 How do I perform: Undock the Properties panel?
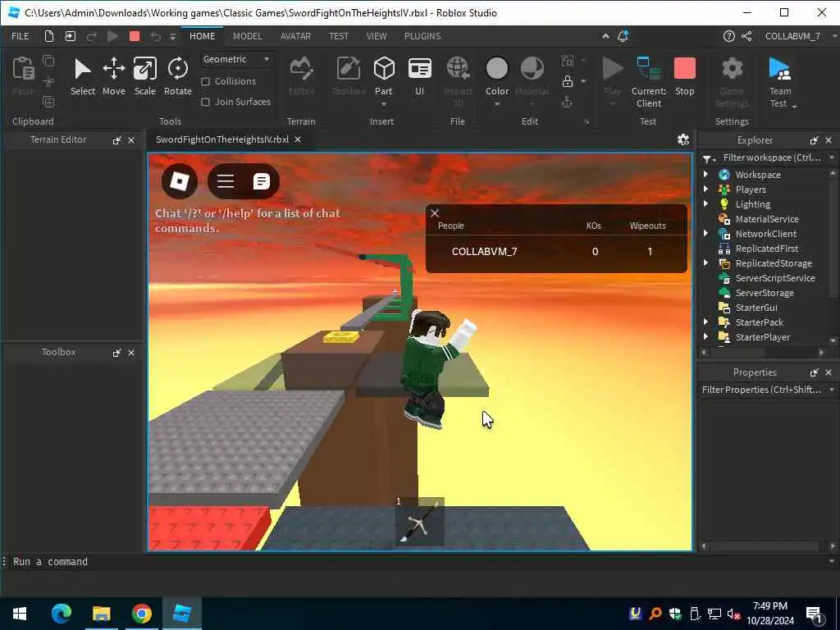(815, 372)
